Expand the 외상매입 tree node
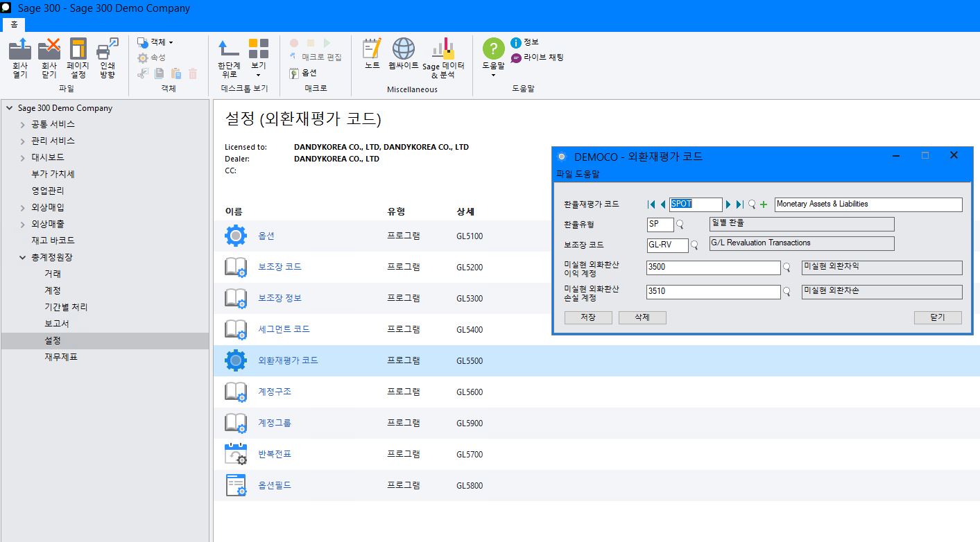Viewport: 980px width, 542px height. point(23,208)
